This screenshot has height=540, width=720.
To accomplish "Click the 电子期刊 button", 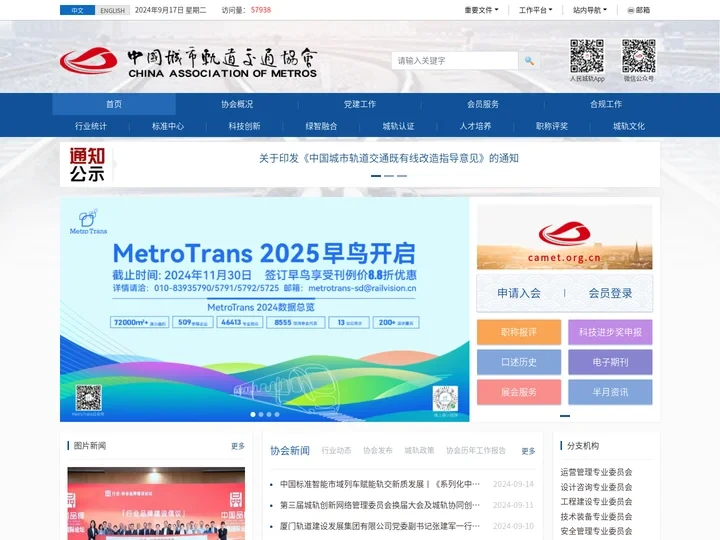I will click(x=610, y=362).
